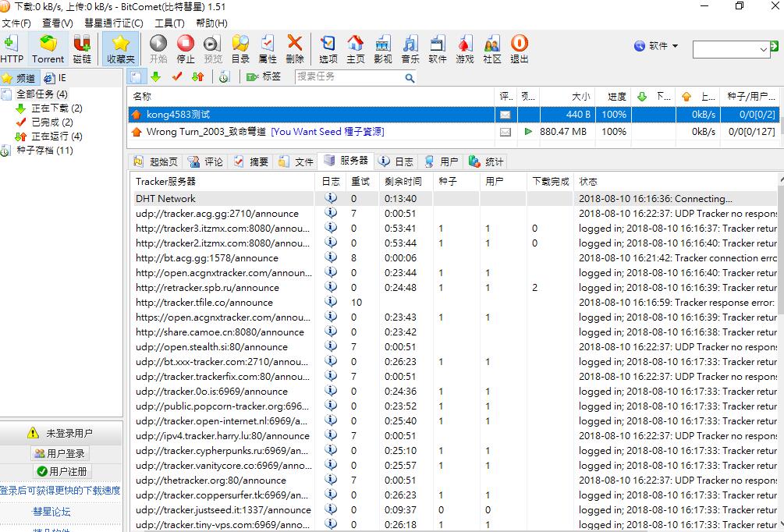The width and height of the screenshot is (784, 532).
Task: Open the 彗星论坛 forum link
Action: tap(51, 512)
